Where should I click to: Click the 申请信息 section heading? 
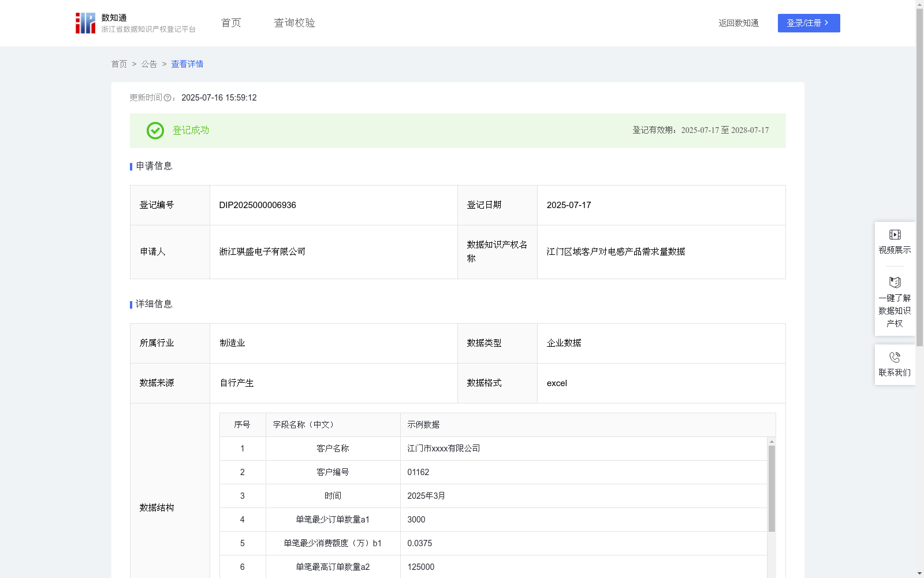(154, 166)
